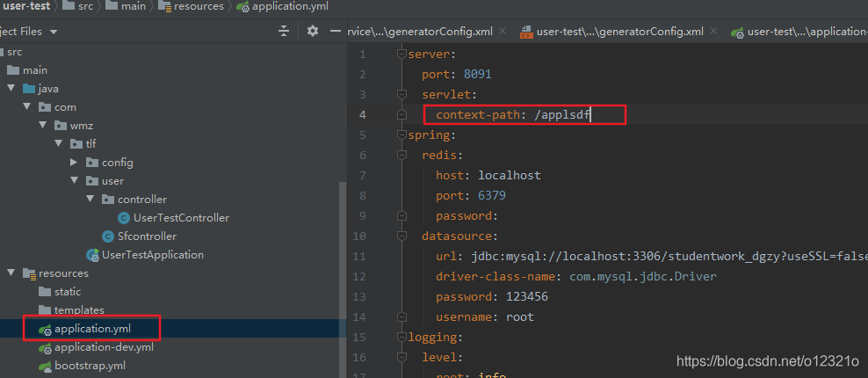The width and height of the screenshot is (868, 378).
Task: Click the project tree vertical scrollbar
Action: point(343,280)
